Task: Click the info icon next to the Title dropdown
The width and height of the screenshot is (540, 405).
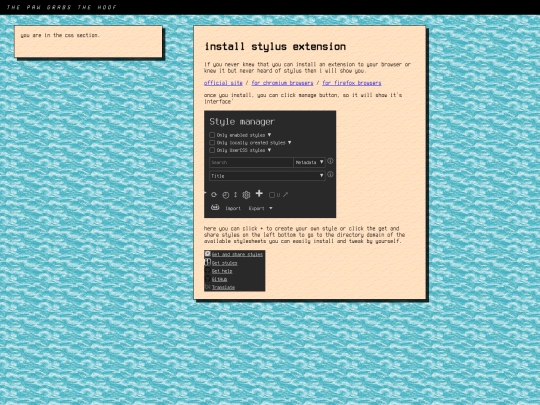Action: [330, 174]
